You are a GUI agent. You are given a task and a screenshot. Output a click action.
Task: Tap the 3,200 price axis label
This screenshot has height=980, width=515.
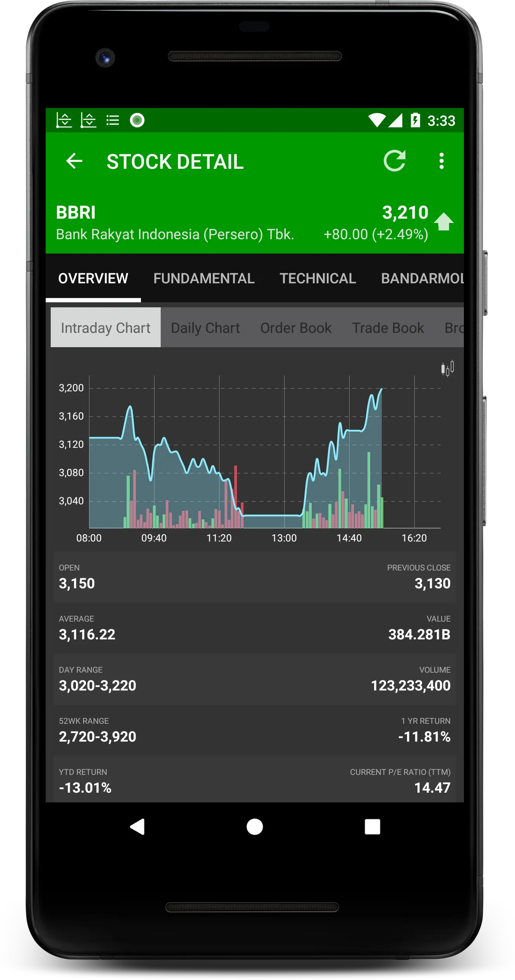pyautogui.click(x=71, y=388)
